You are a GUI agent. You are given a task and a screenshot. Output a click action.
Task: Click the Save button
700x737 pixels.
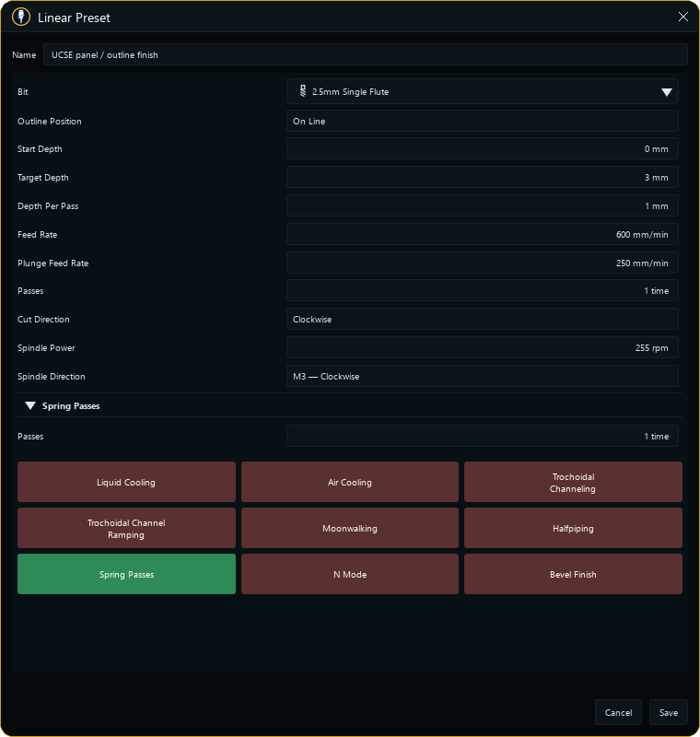click(x=668, y=712)
